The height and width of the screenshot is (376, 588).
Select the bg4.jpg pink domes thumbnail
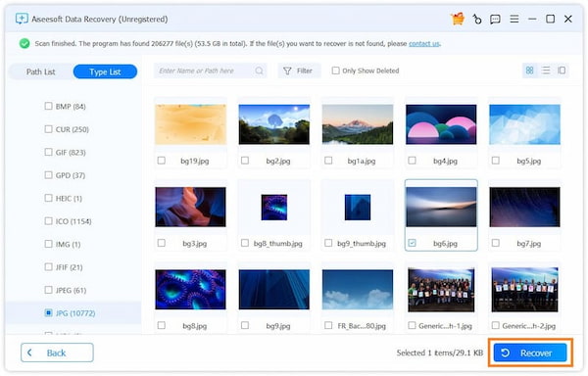click(x=441, y=124)
